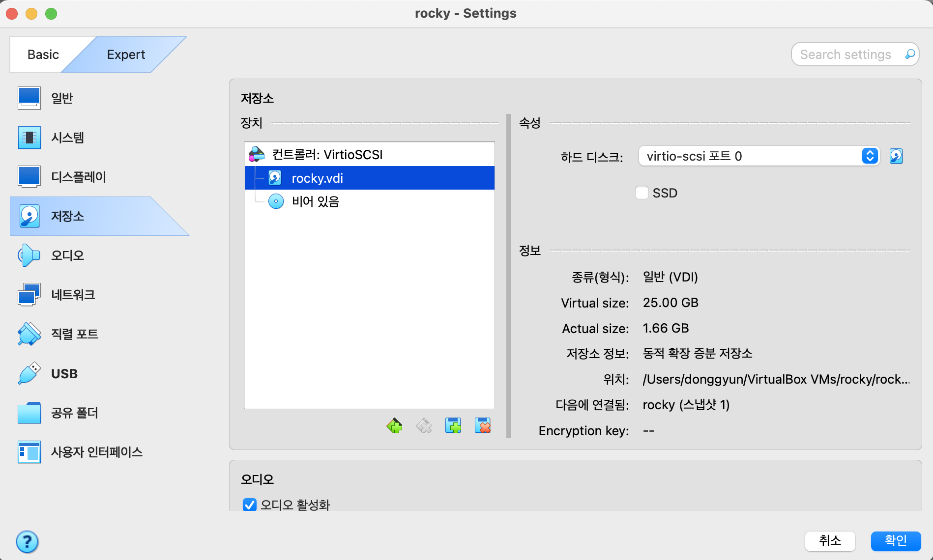
Task: Click the 확인 button
Action: coord(896,541)
